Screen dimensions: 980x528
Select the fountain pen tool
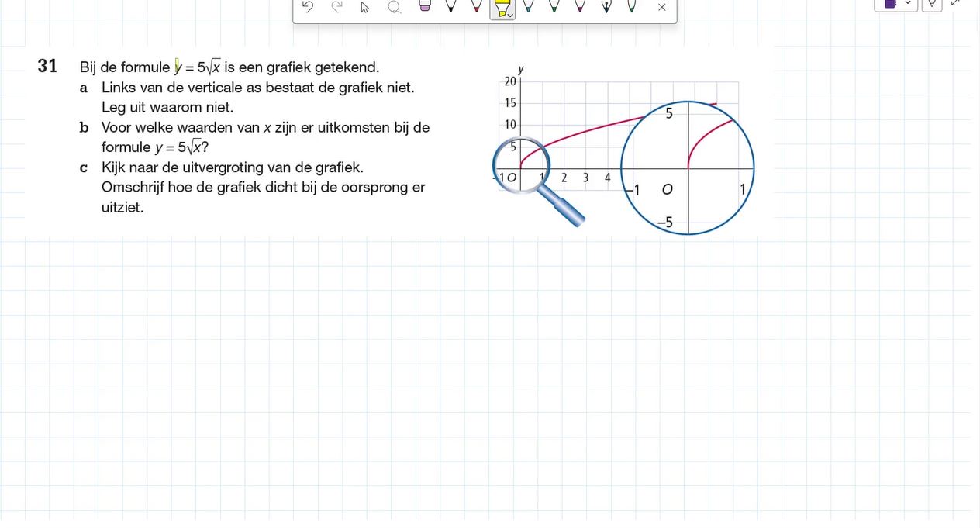[x=606, y=7]
